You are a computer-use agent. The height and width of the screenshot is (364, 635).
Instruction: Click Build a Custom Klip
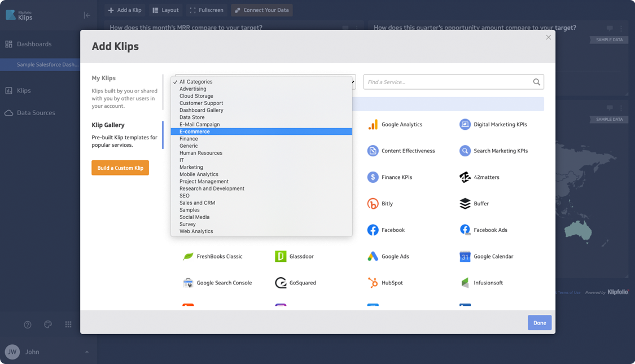(x=120, y=168)
